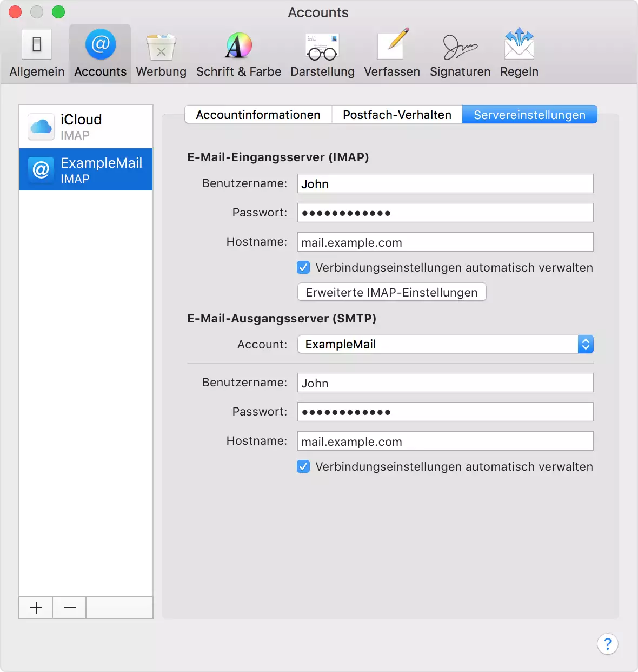Uncheck SMTP Verbindungseinstellungen automatisch verwalten checkbox
Image resolution: width=638 pixels, height=672 pixels.
(303, 466)
